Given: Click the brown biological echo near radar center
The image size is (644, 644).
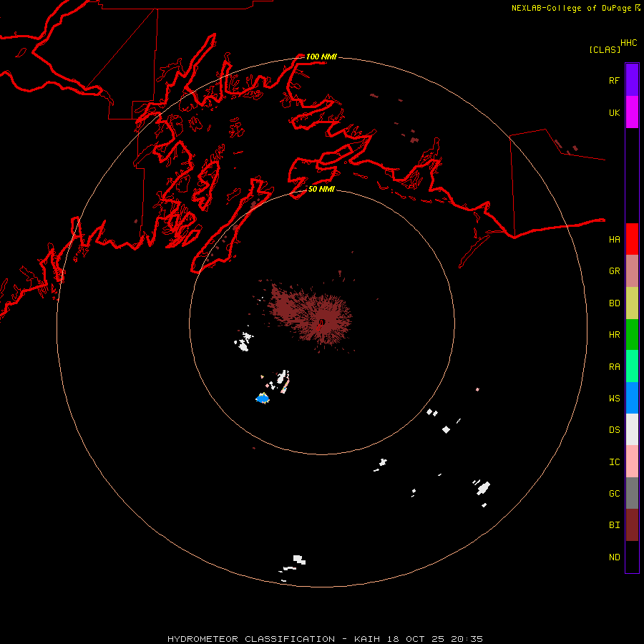Looking at the screenshot, I should [x=312, y=314].
